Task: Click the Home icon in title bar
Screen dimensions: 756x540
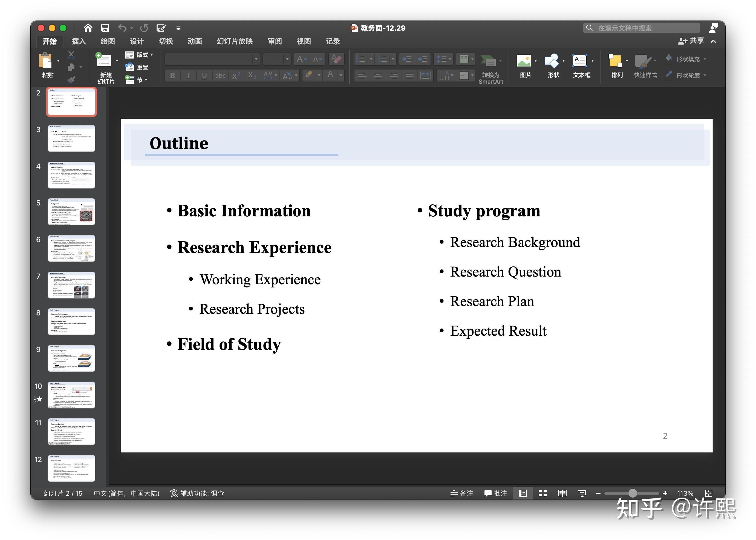Action: coord(88,28)
